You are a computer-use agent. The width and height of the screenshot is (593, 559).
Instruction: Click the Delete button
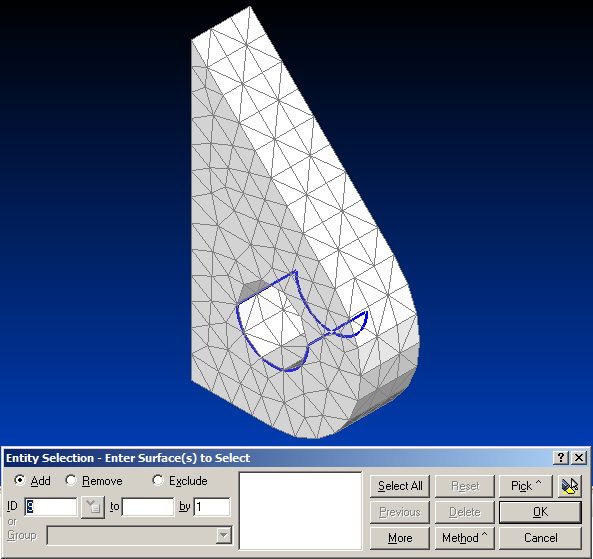point(465,512)
